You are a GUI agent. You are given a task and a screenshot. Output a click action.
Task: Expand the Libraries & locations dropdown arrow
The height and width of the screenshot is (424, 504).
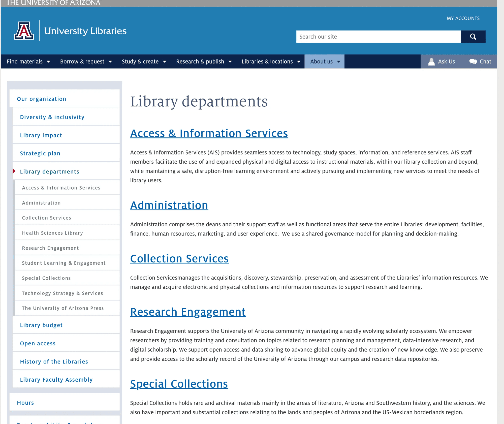tap(299, 62)
